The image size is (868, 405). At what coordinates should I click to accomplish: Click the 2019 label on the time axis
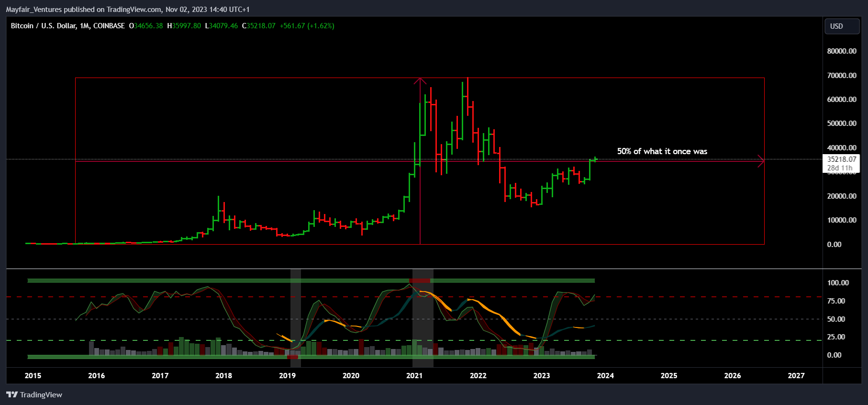pos(288,376)
